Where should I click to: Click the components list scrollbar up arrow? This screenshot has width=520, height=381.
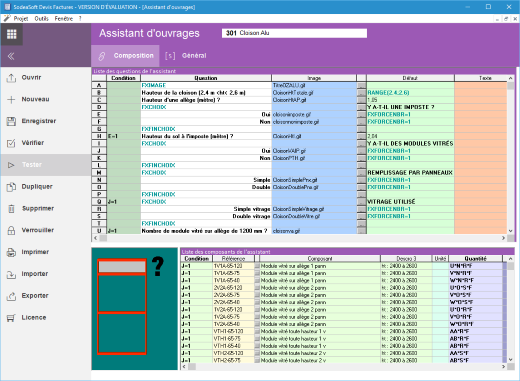510,259
